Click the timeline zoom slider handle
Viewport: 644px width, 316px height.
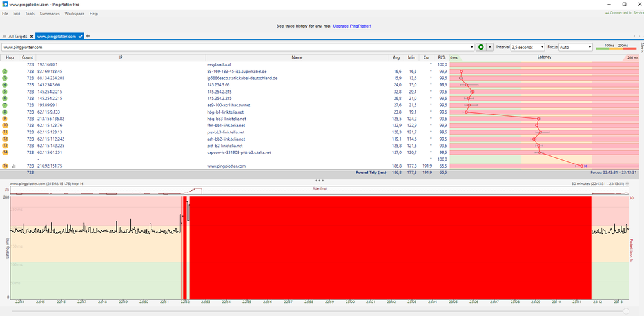626,311
